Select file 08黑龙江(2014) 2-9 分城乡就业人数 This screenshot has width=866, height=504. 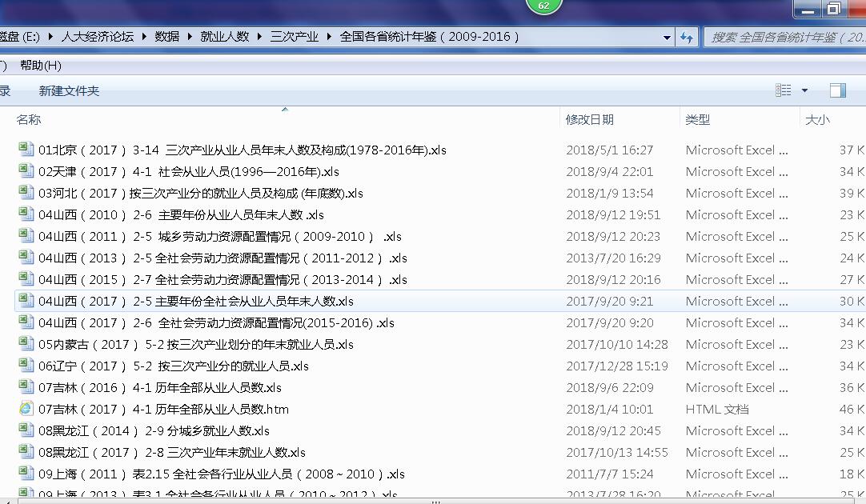click(x=154, y=430)
